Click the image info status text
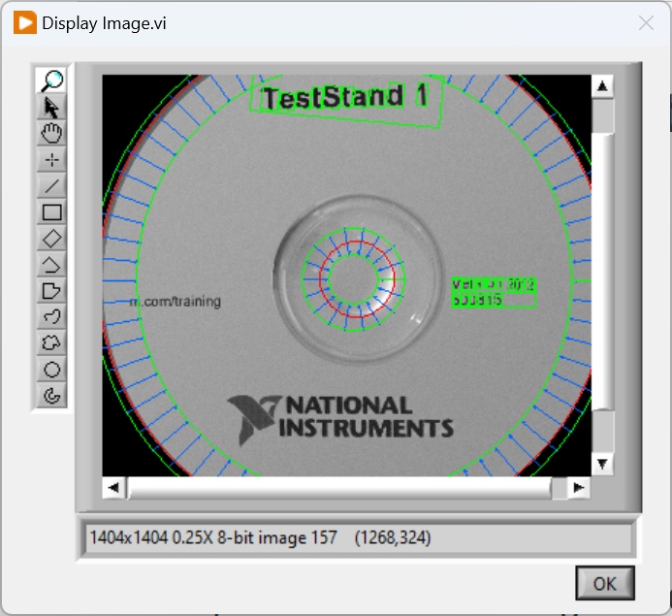The width and height of the screenshot is (672, 616). 260,537
